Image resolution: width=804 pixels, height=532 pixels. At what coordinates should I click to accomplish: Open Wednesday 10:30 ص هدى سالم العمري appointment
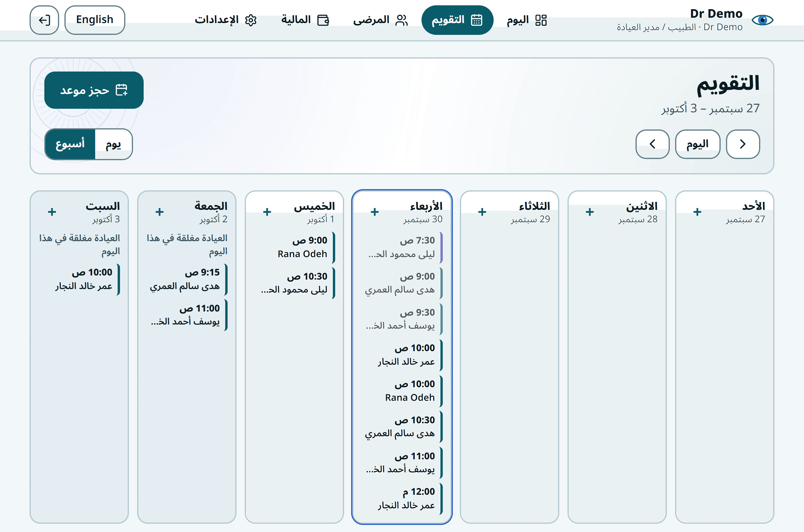[x=402, y=426]
